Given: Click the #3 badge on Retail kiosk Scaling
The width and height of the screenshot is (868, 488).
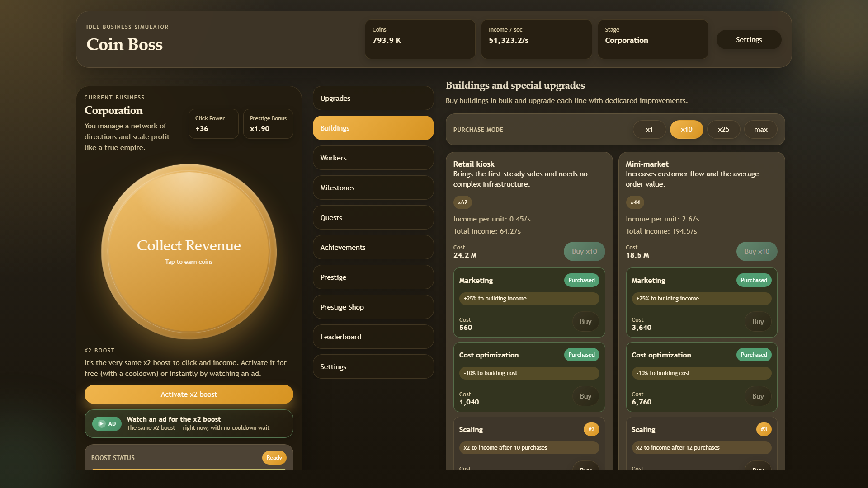Looking at the screenshot, I should click(591, 429).
